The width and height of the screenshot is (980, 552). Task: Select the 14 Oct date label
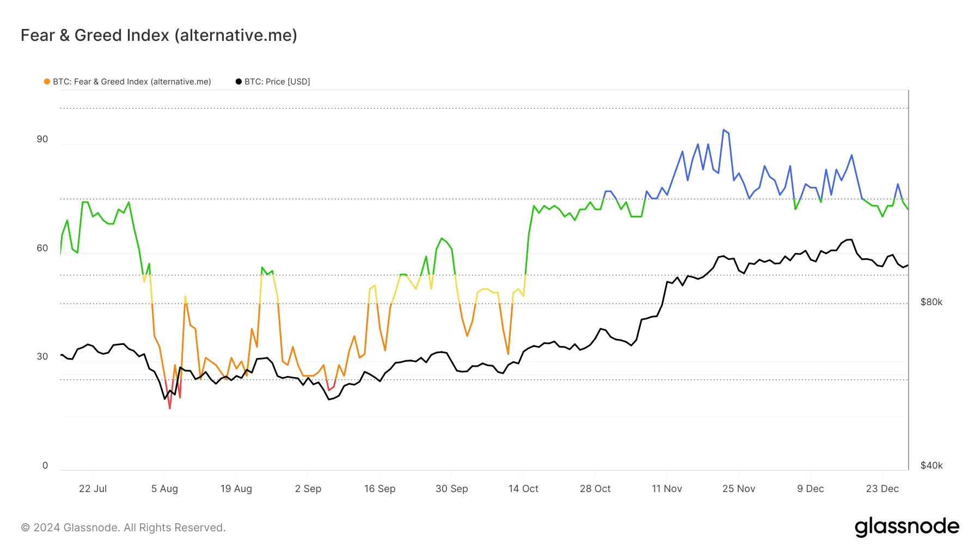523,489
